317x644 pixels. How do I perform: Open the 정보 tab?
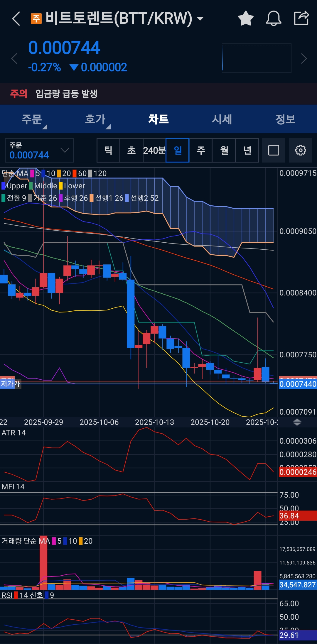[285, 119]
